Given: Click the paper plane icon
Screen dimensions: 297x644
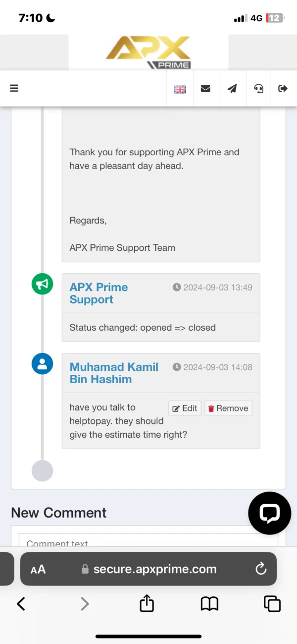Looking at the screenshot, I should pyautogui.click(x=232, y=89).
